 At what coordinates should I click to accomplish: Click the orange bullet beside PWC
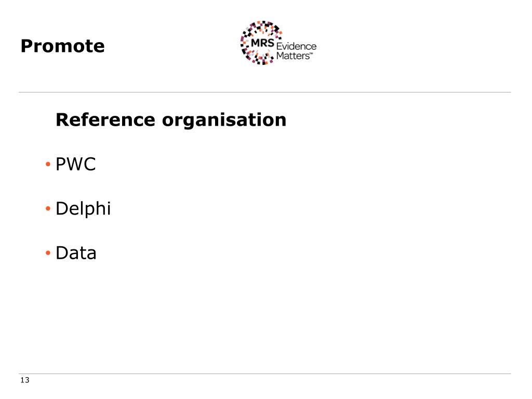(x=47, y=165)
